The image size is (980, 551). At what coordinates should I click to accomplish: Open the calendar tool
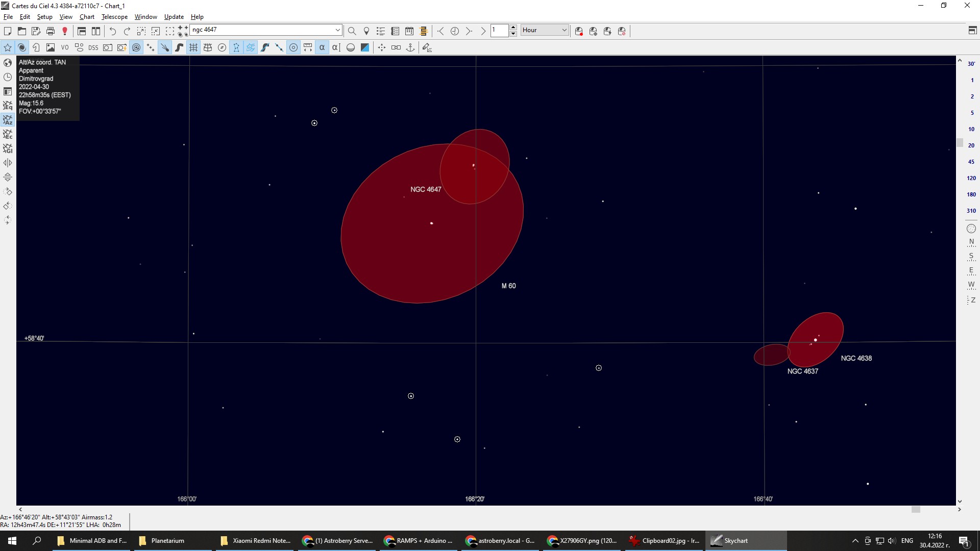(x=409, y=31)
